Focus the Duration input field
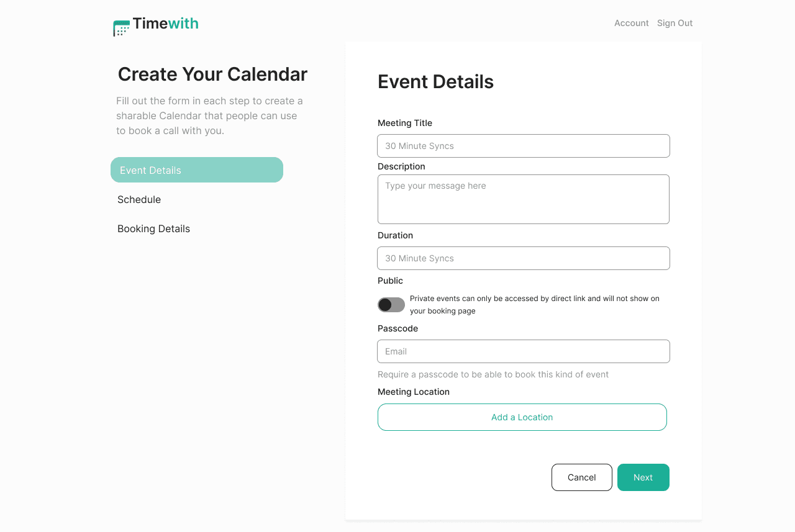The width and height of the screenshot is (795, 532). pos(524,258)
